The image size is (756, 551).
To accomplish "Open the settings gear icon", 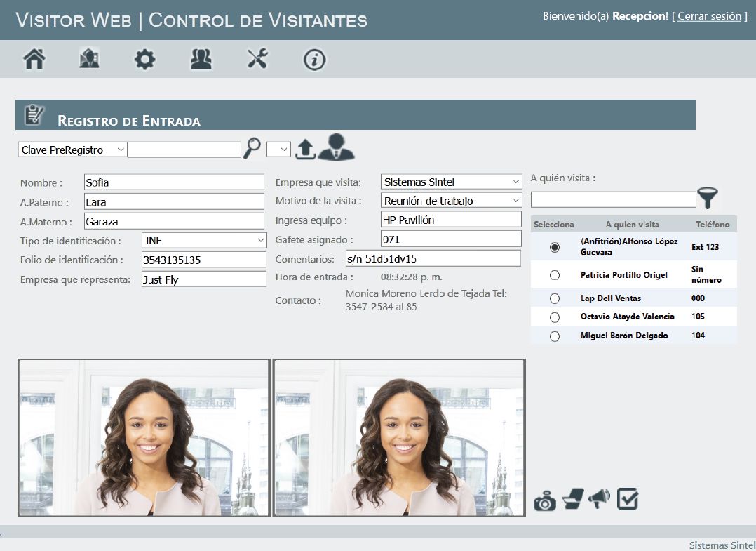I will 145,60.
